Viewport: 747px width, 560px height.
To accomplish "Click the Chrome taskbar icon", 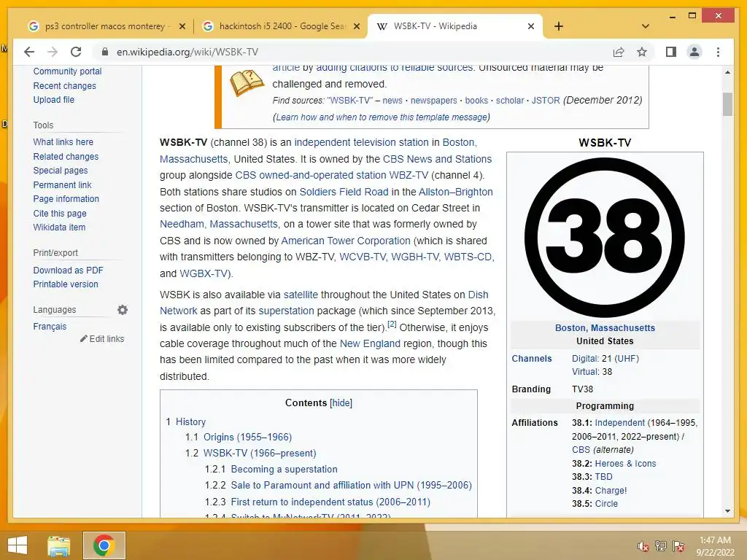I will (104, 545).
